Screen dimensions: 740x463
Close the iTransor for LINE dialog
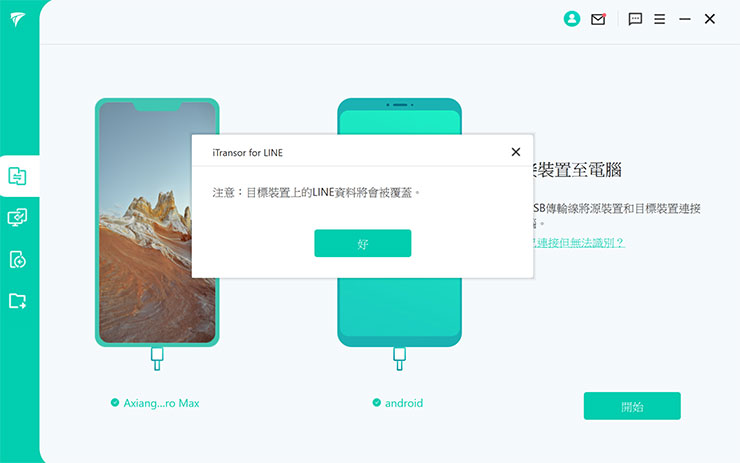[516, 152]
